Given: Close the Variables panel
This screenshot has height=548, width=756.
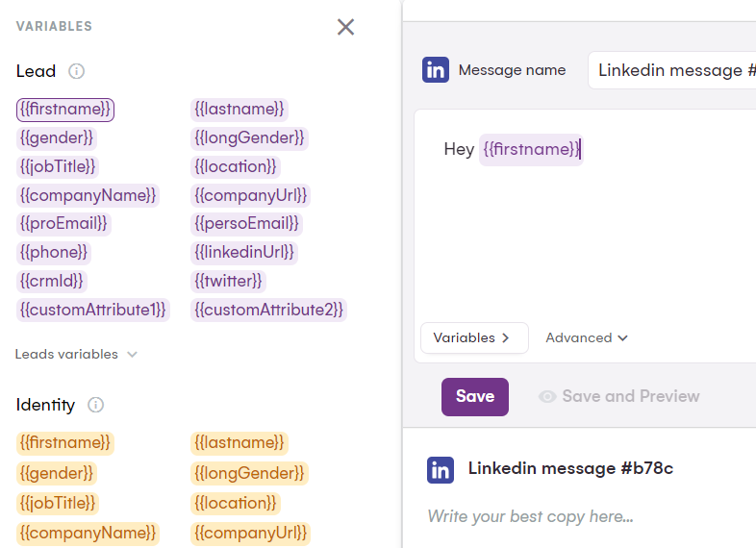Looking at the screenshot, I should pyautogui.click(x=346, y=27).
